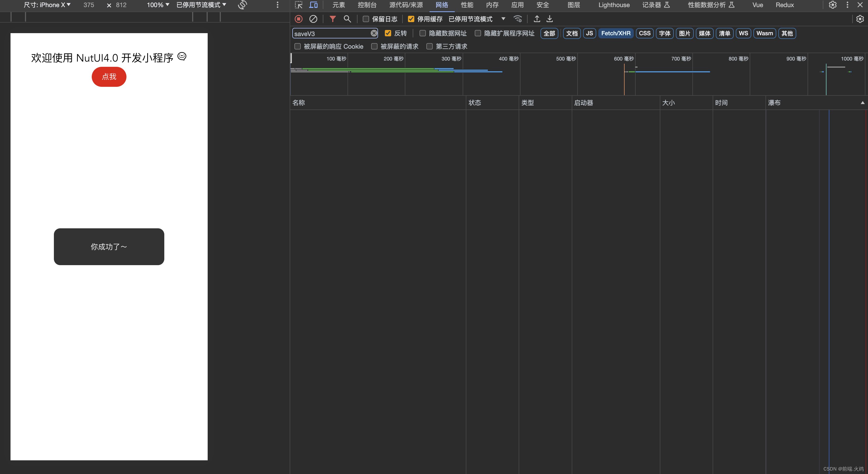Switch to the Lighthouse tab
The width and height of the screenshot is (868, 474).
tap(614, 5)
